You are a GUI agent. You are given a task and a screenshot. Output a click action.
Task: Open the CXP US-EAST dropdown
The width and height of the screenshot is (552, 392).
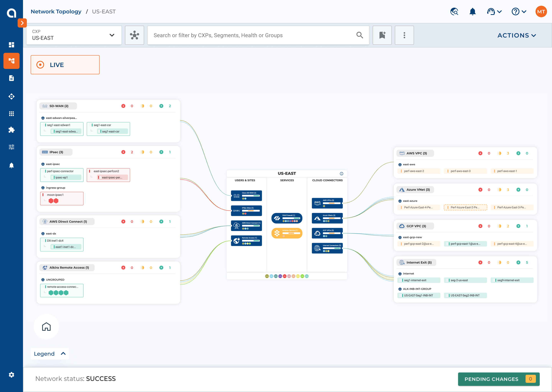coord(74,35)
